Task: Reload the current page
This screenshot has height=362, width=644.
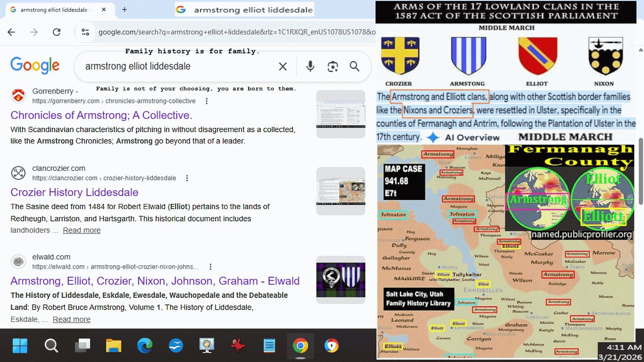Action: pyautogui.click(x=57, y=32)
